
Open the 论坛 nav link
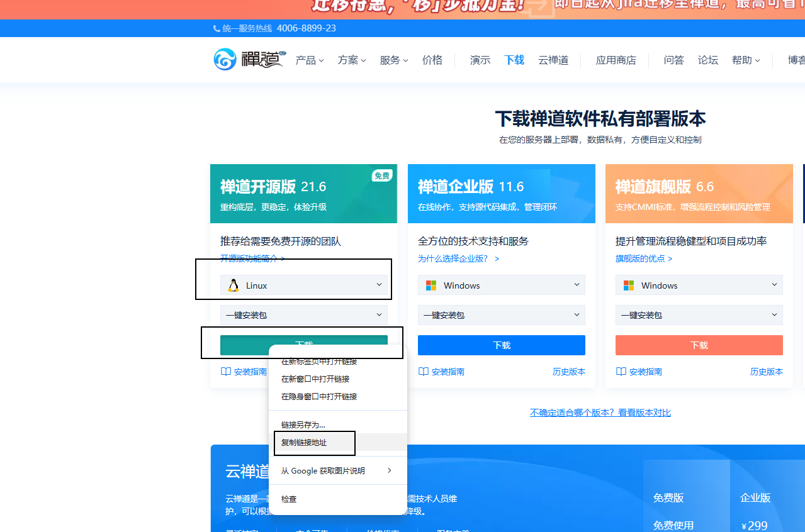pos(708,60)
